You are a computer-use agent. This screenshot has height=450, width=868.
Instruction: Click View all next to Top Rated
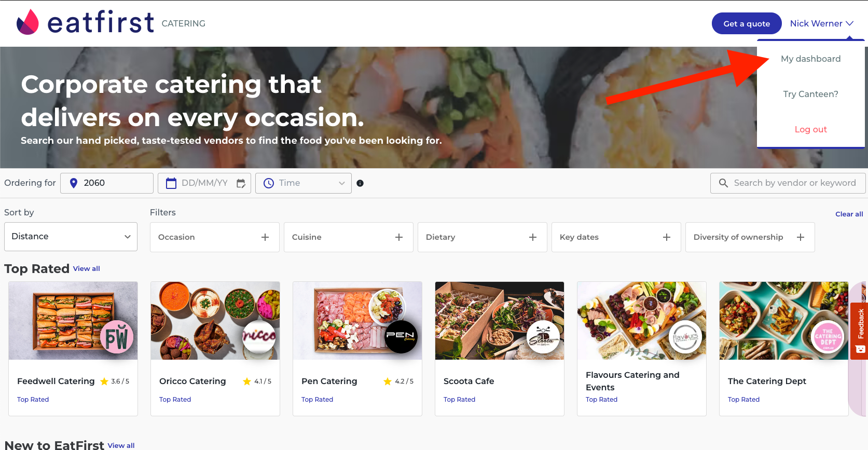(x=87, y=268)
